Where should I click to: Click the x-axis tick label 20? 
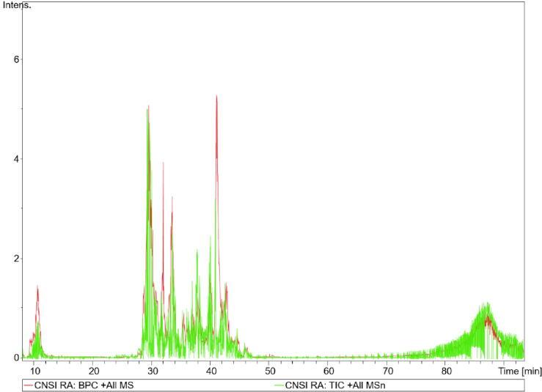pyautogui.click(x=94, y=371)
